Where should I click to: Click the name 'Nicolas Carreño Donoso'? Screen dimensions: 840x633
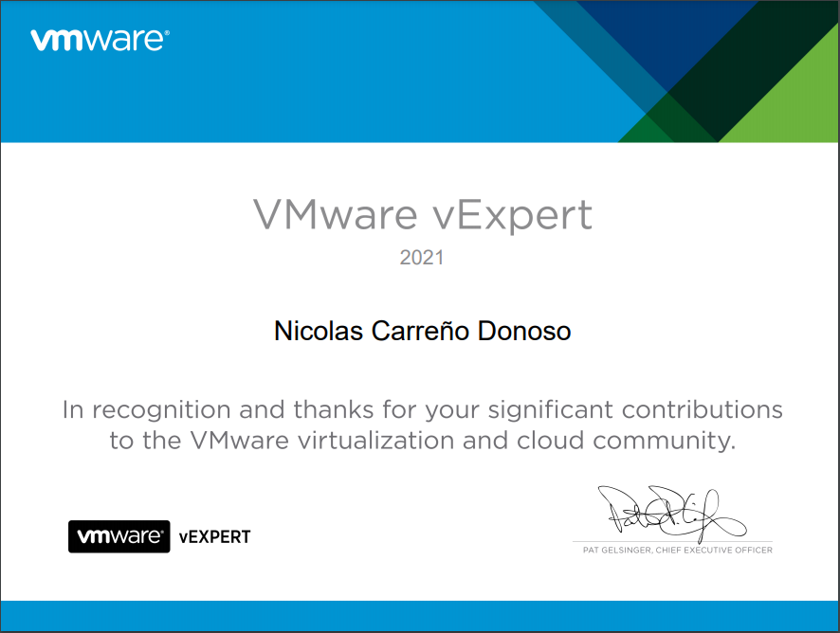(x=422, y=331)
